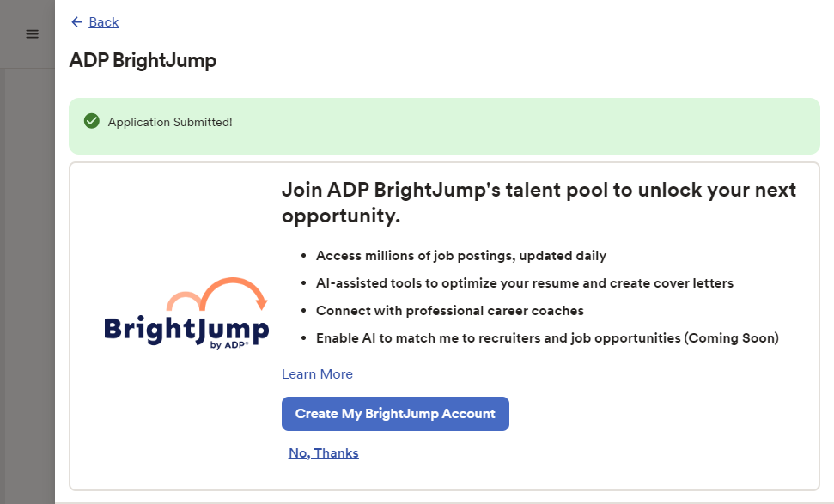Click the green success notification banner

coord(515,125)
